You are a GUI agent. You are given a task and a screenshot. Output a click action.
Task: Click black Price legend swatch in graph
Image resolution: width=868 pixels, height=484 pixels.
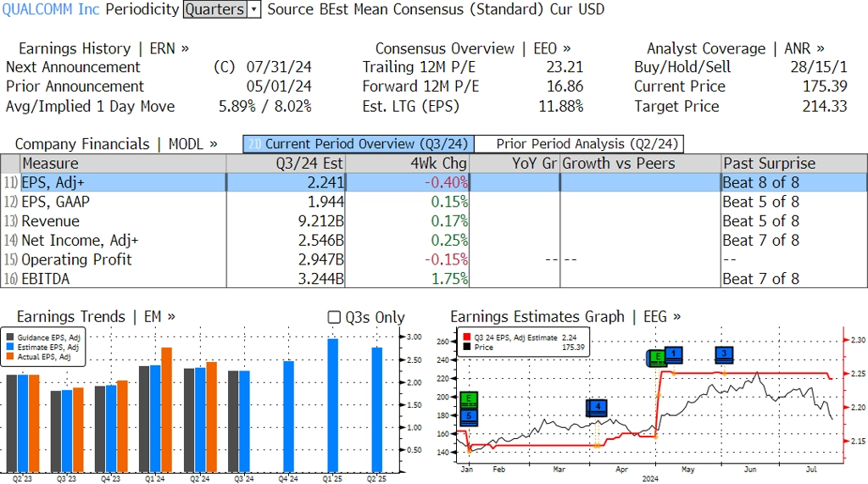coord(467,348)
